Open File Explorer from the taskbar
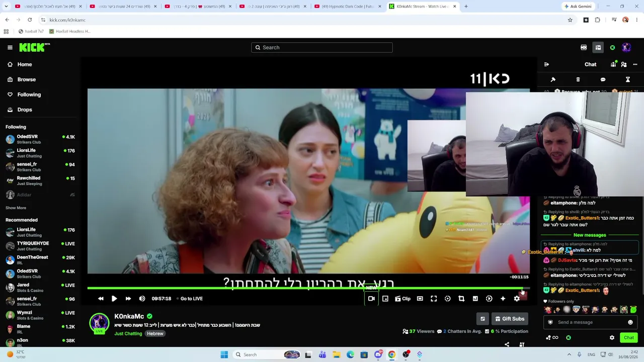Screen dimensions: 644x362 click(336, 354)
